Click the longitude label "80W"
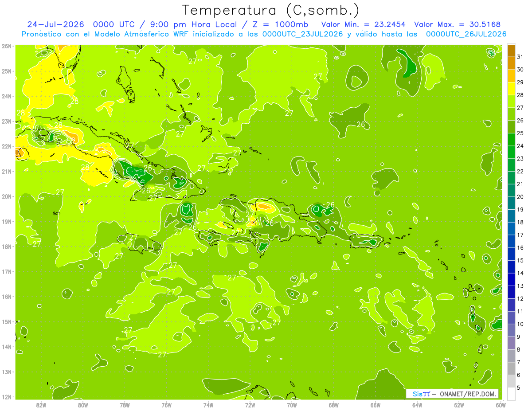The height and width of the screenshot is (411, 532). coord(83,405)
